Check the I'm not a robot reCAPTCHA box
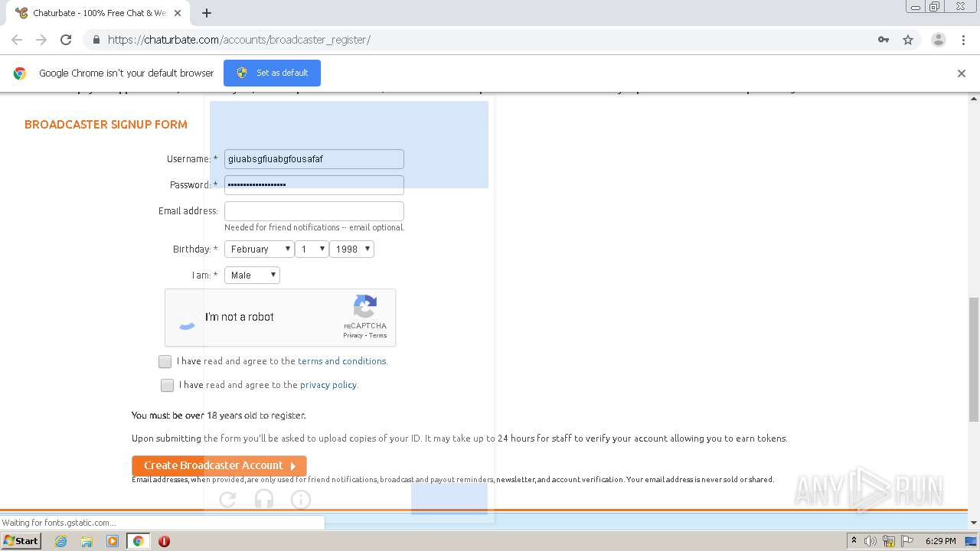Viewport: 980px width, 551px height. 188,318
